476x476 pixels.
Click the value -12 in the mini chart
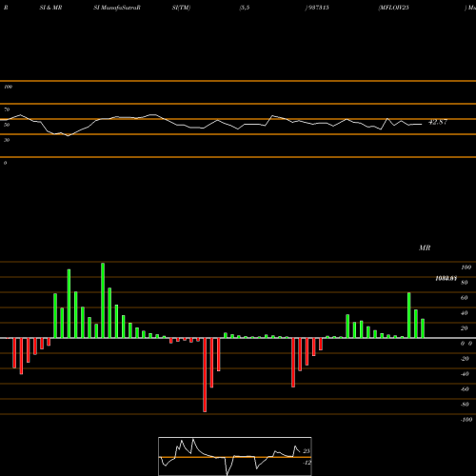[x=307, y=463]
